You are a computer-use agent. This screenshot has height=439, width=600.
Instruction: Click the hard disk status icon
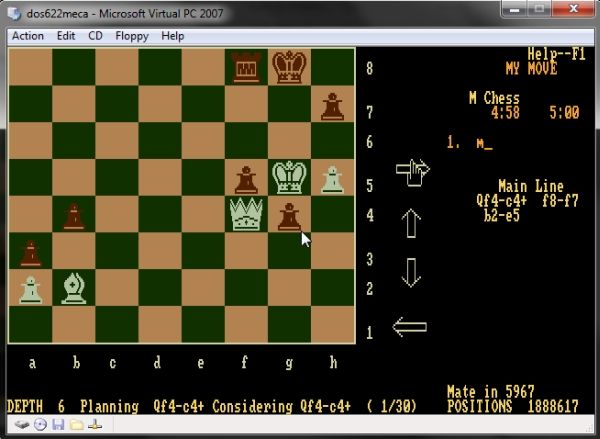pyautogui.click(x=22, y=424)
